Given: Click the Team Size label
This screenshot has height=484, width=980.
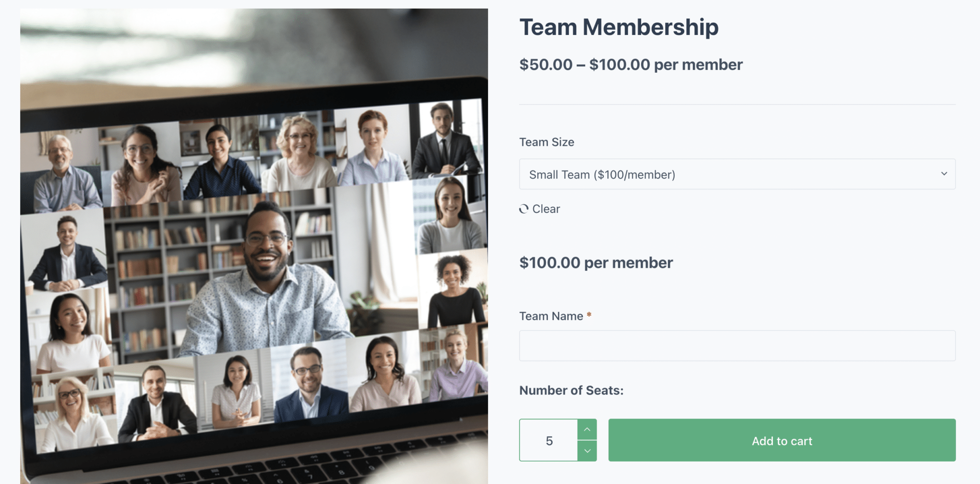Looking at the screenshot, I should pyautogui.click(x=546, y=142).
